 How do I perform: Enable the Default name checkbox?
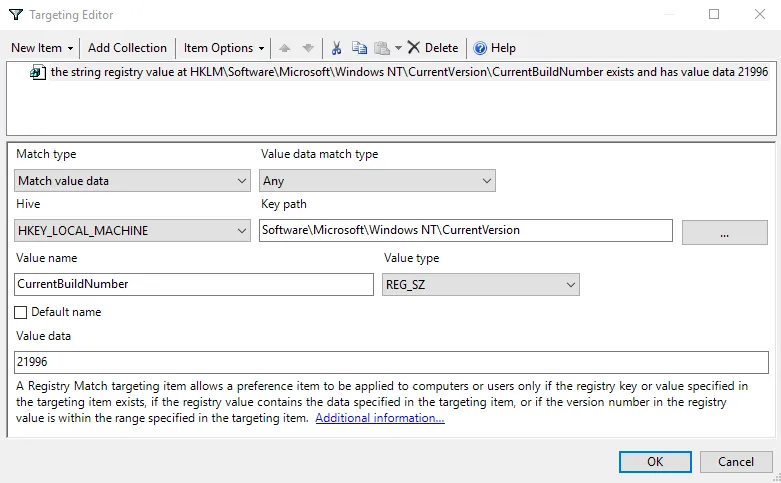pyautogui.click(x=21, y=312)
